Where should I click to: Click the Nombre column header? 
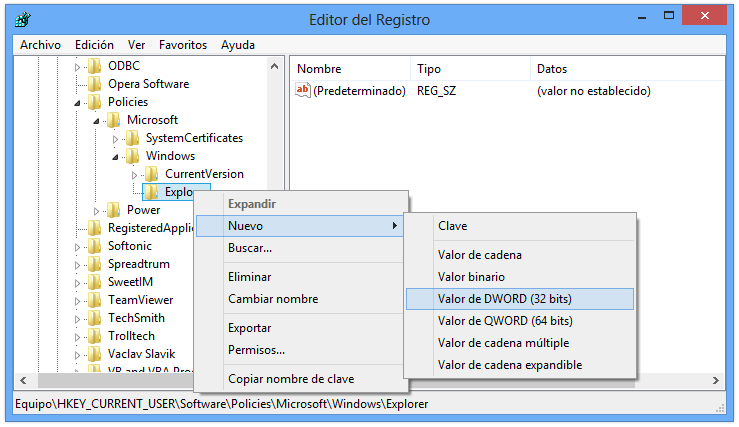point(319,69)
